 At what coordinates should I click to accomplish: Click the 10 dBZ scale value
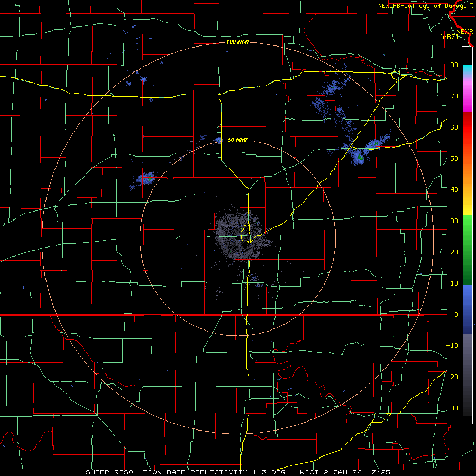(454, 283)
